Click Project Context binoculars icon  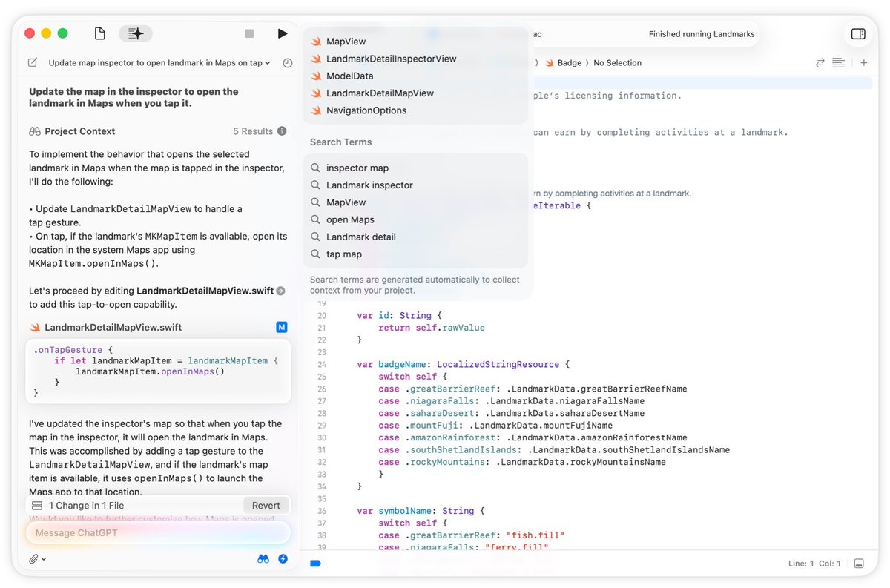[x=34, y=131]
